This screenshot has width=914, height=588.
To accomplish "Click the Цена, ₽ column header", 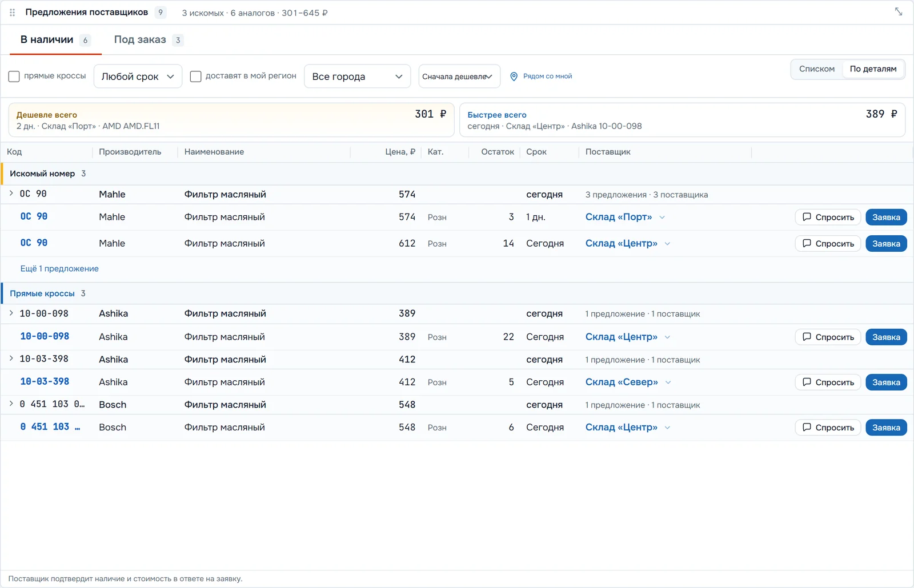I will pos(400,152).
